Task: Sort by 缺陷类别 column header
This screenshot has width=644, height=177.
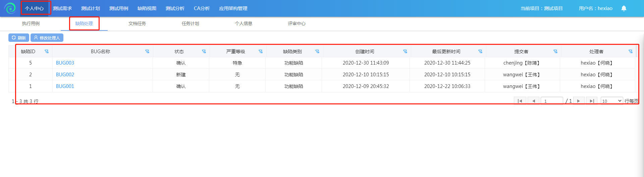Action: pos(292,52)
